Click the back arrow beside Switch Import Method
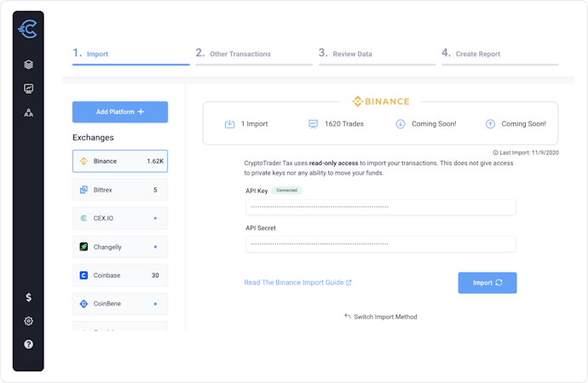This screenshot has height=383, width=588. 347,316
